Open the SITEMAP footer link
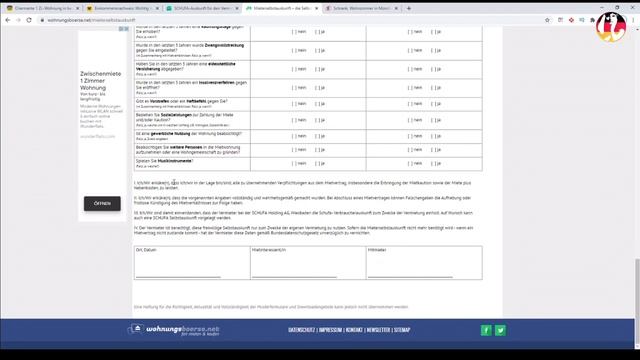The height and width of the screenshot is (360, 640). (x=402, y=330)
